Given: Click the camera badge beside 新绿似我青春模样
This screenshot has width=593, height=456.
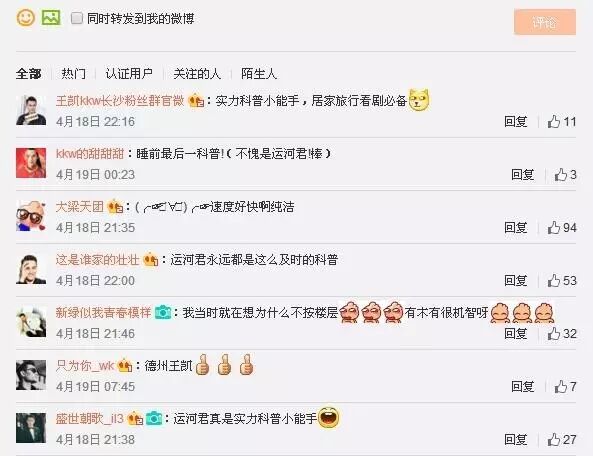Looking at the screenshot, I should point(163,312).
